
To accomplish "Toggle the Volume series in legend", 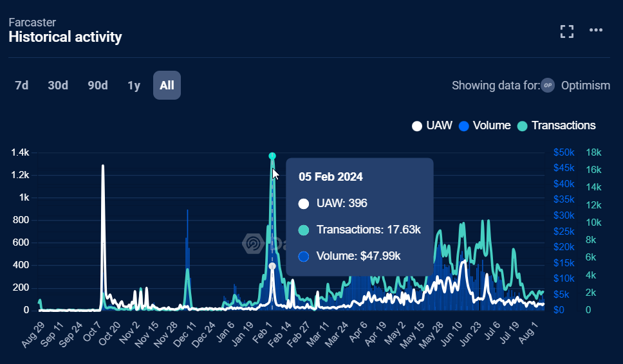I will coord(485,126).
